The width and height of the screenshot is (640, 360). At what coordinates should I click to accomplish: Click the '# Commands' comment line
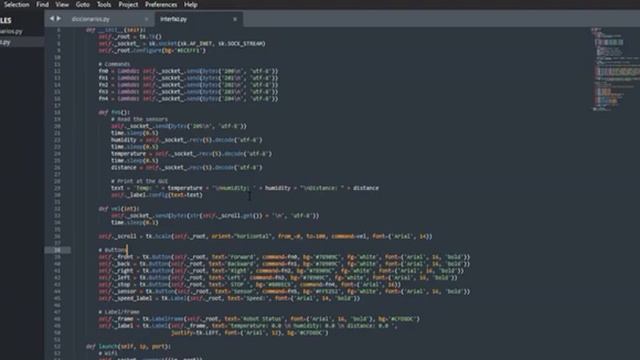[x=114, y=64]
